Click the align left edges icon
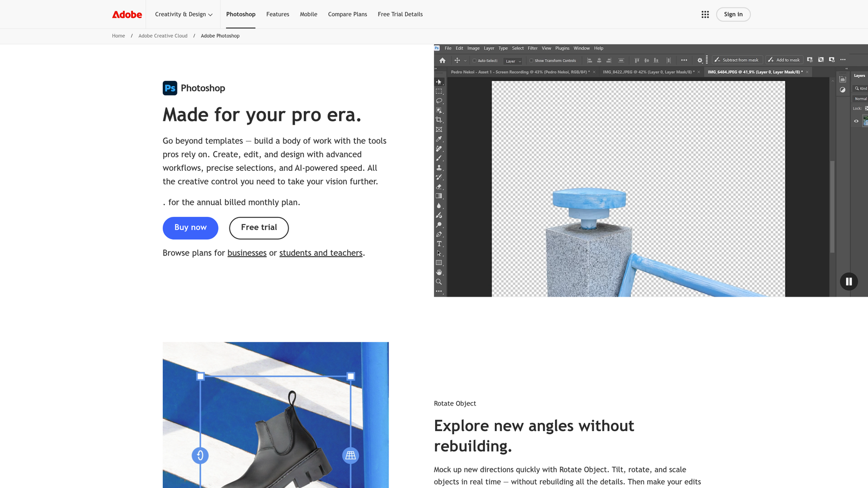This screenshot has width=868, height=488. [x=590, y=60]
